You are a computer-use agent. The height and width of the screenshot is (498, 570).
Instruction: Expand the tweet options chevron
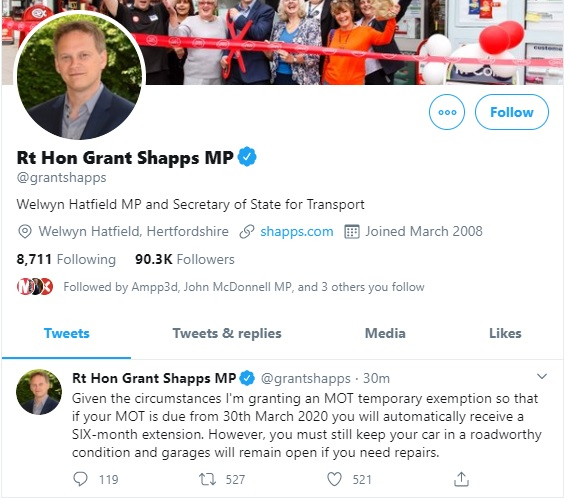[x=542, y=377]
